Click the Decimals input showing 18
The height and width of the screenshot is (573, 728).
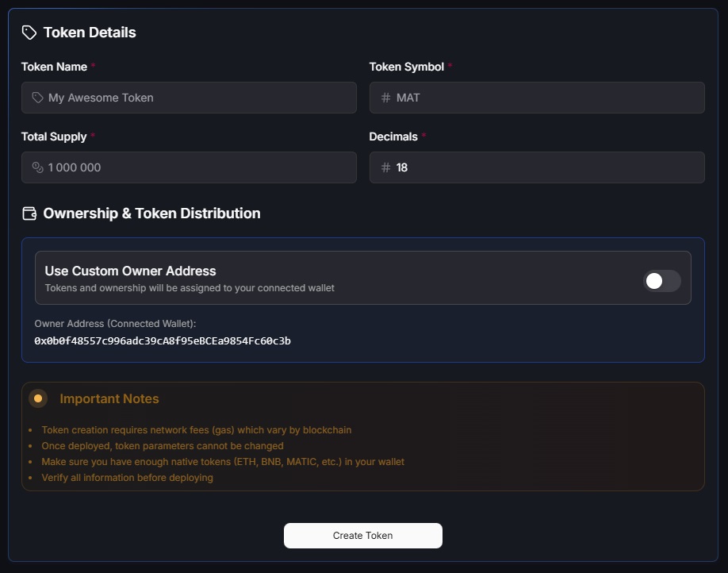point(537,167)
